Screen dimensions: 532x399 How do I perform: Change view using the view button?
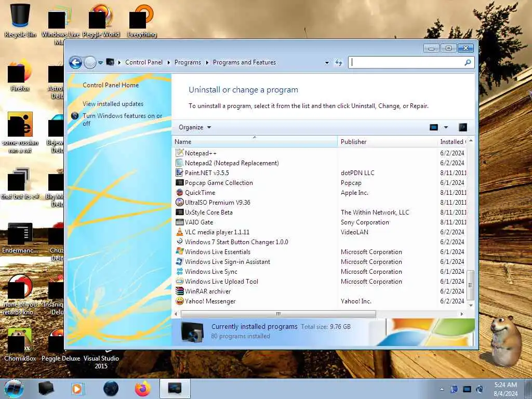(434, 127)
